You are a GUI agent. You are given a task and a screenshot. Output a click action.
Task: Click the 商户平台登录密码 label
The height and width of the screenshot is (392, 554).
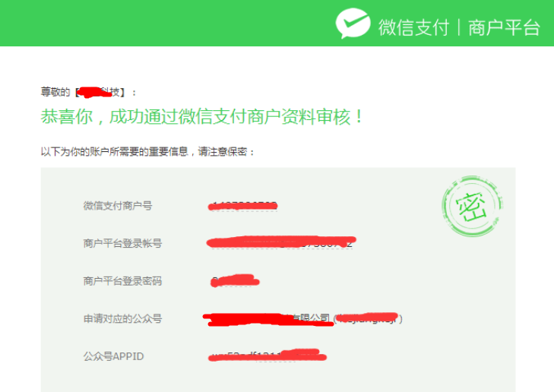pyautogui.click(x=122, y=281)
